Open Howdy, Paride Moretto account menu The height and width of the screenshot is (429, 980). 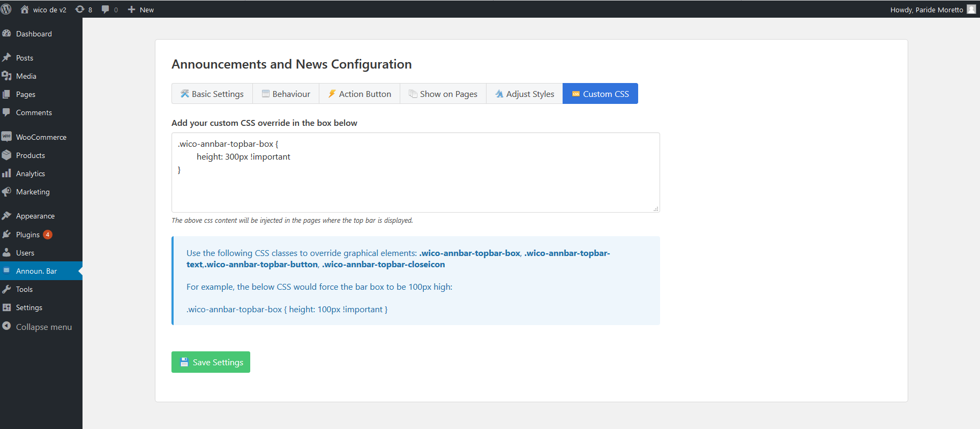point(932,9)
